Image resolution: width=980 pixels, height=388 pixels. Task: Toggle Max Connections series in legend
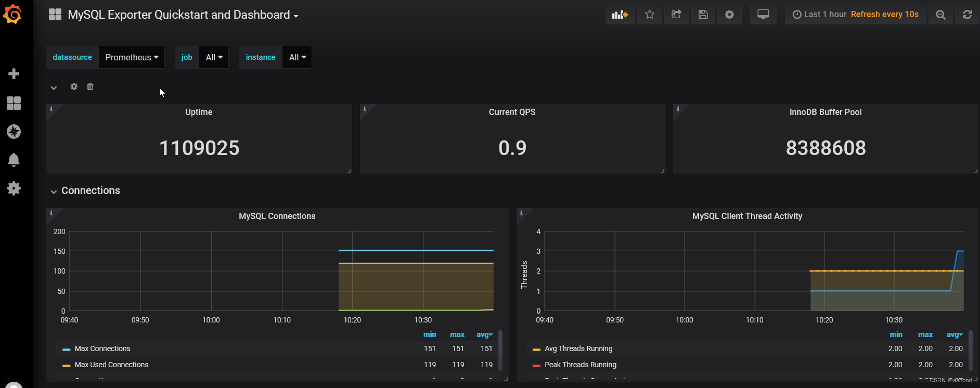(x=102, y=348)
